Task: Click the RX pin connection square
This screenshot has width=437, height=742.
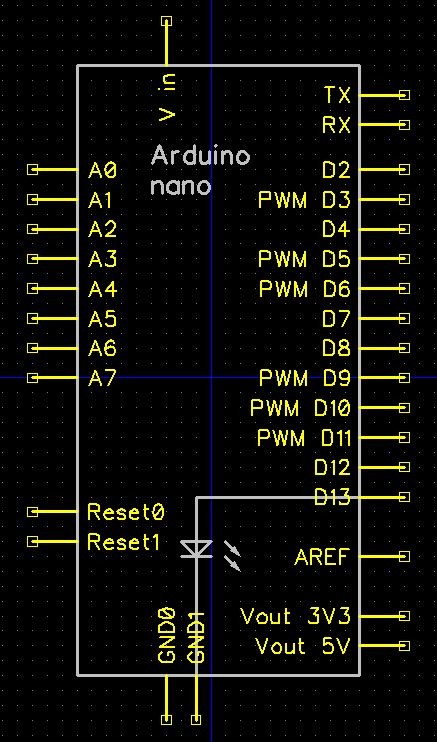Action: tap(404, 125)
